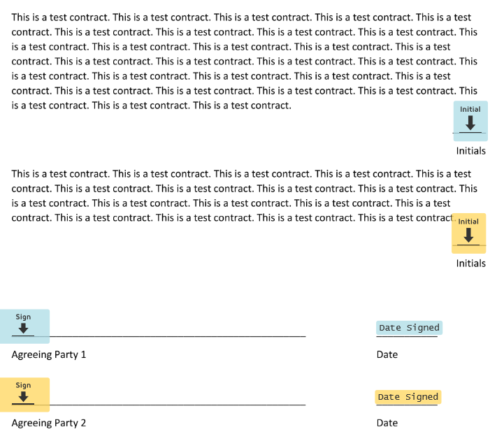The width and height of the screenshot is (497, 448).
Task: Click the down arrow in blue Sign tag
Action: tap(23, 328)
